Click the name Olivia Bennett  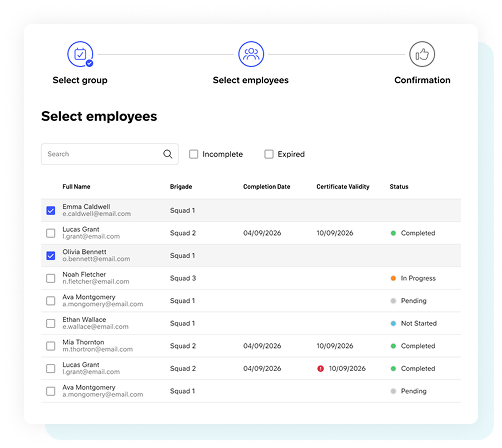85,252
